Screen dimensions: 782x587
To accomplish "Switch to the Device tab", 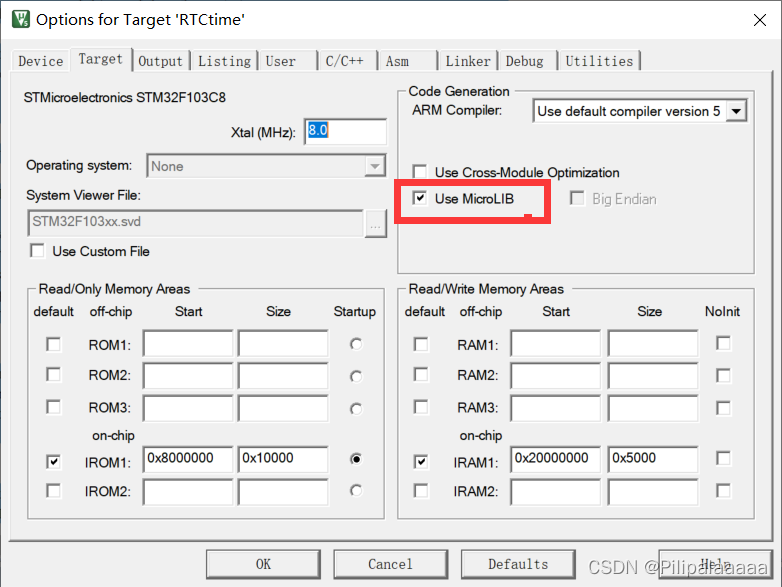I will [40, 61].
